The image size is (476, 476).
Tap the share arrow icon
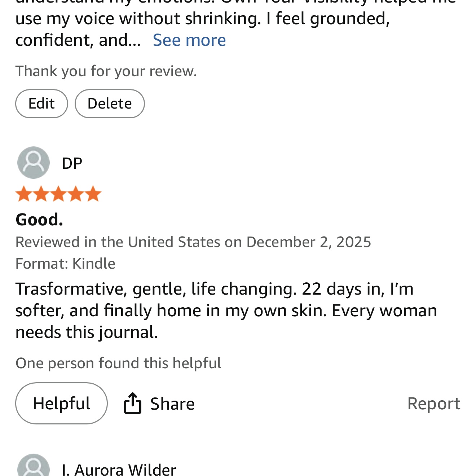coord(132,403)
